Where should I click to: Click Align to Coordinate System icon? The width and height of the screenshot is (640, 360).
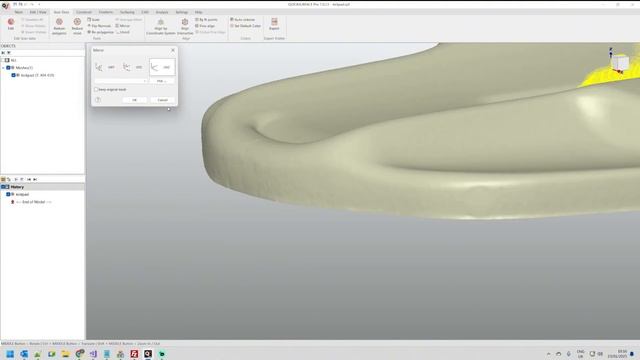tap(160, 26)
